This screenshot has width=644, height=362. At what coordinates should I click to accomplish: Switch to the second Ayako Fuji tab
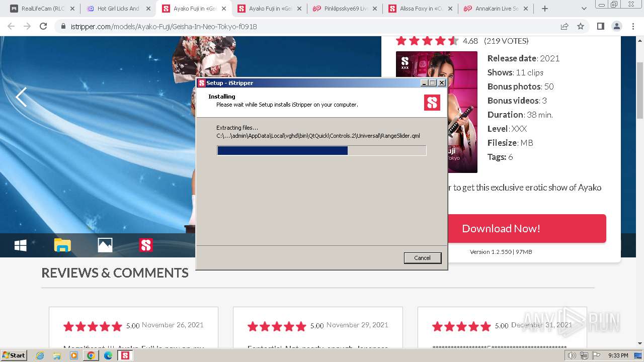269,9
